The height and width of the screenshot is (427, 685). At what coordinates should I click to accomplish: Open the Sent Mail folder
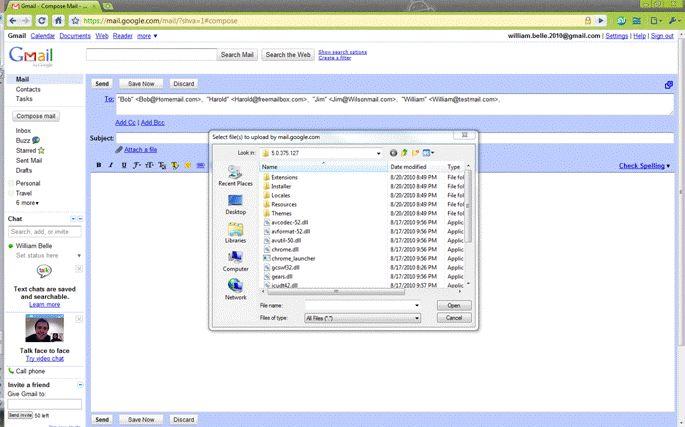29,160
